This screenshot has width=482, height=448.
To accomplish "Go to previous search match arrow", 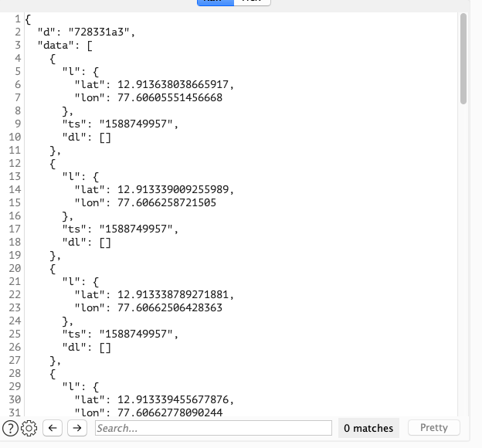I will 53,428.
